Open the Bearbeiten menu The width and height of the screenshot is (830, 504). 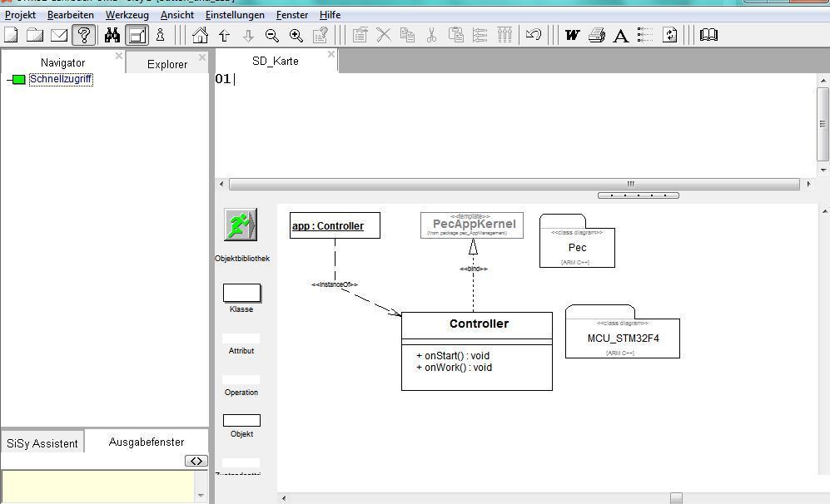pos(71,15)
